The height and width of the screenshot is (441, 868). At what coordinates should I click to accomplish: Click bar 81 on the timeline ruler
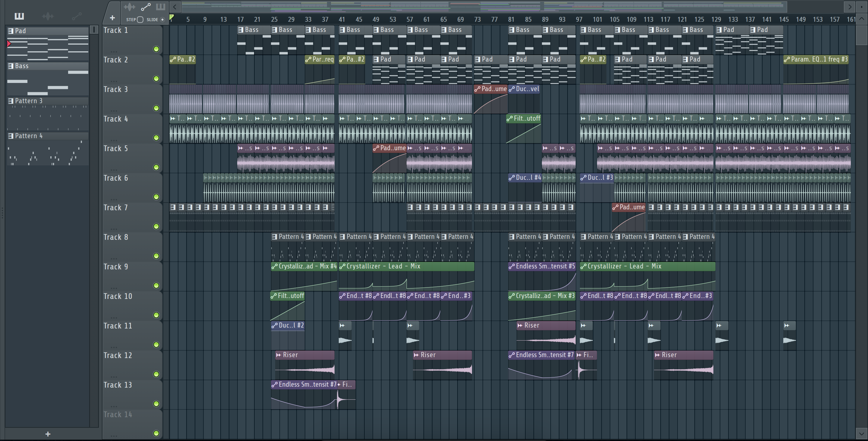(x=511, y=20)
